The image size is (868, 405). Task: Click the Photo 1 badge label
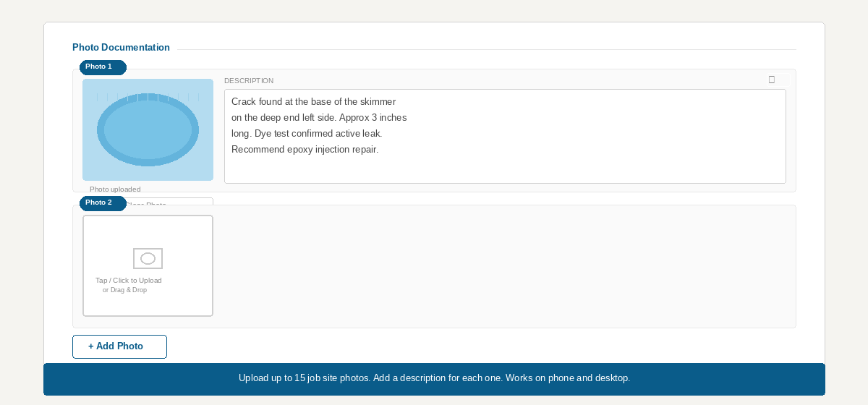click(103, 67)
